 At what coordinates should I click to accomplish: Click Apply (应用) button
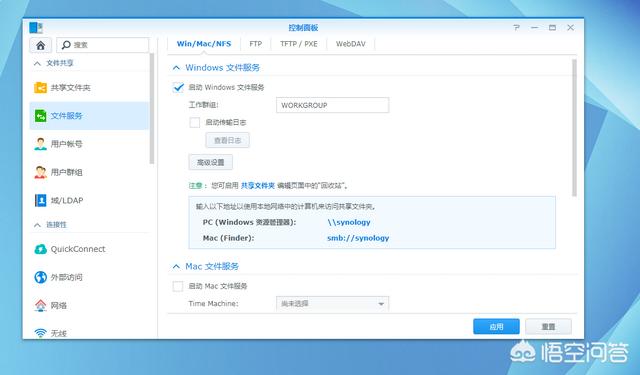tap(496, 326)
